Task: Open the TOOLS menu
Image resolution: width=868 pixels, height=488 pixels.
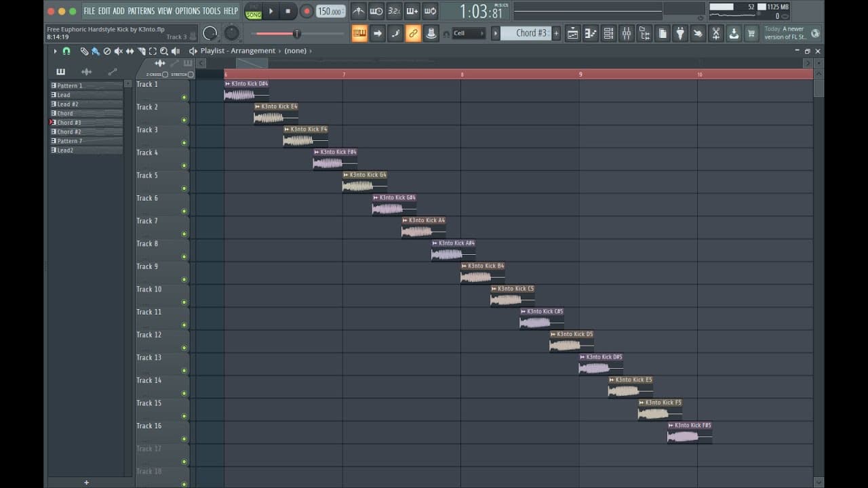Action: click(x=212, y=11)
